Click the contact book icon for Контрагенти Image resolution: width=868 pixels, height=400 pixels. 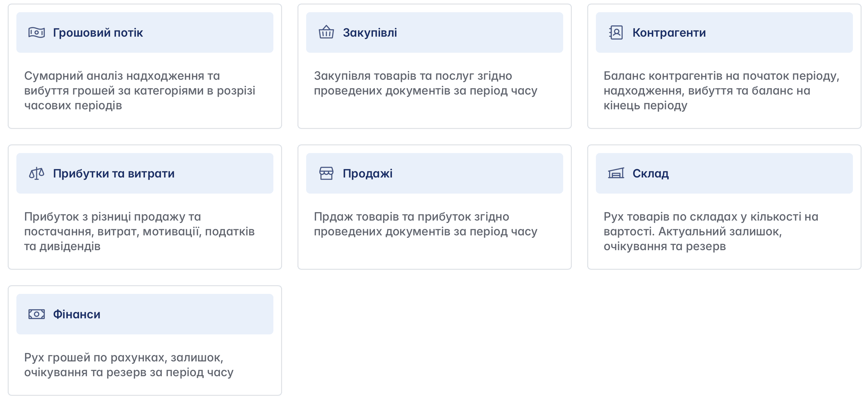click(x=616, y=33)
